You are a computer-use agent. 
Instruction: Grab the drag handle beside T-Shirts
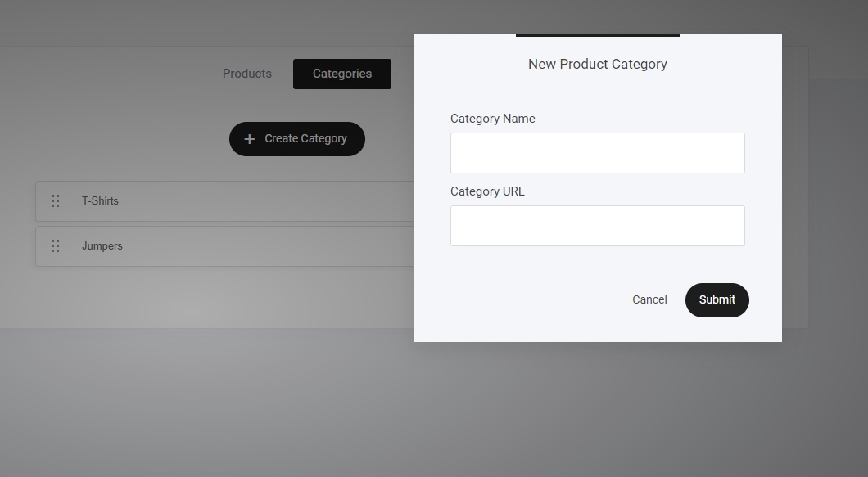tap(56, 201)
